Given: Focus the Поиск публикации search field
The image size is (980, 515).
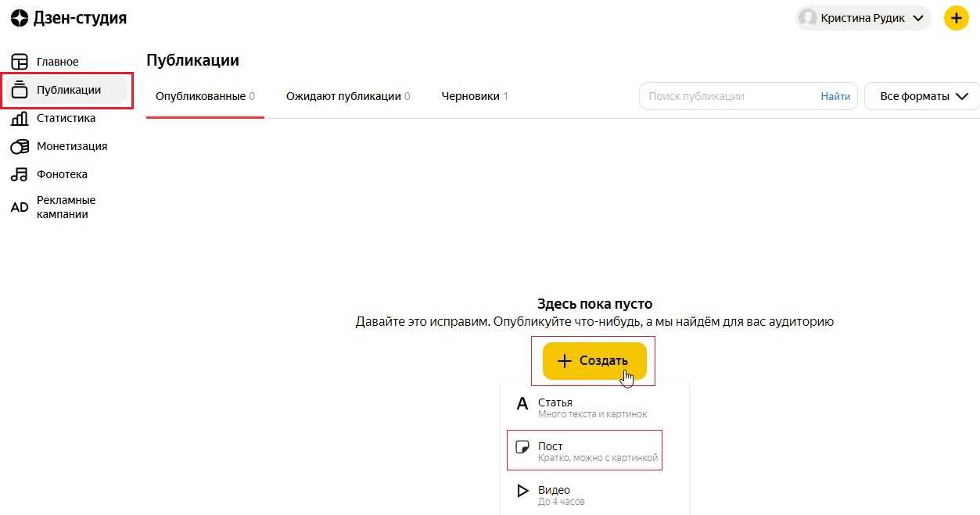Looking at the screenshot, I should point(727,96).
